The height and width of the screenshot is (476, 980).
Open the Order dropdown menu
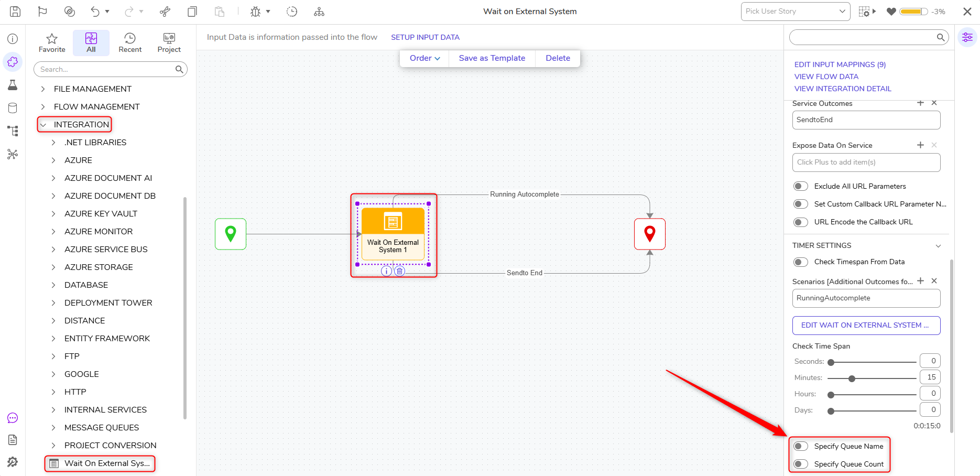click(x=424, y=58)
